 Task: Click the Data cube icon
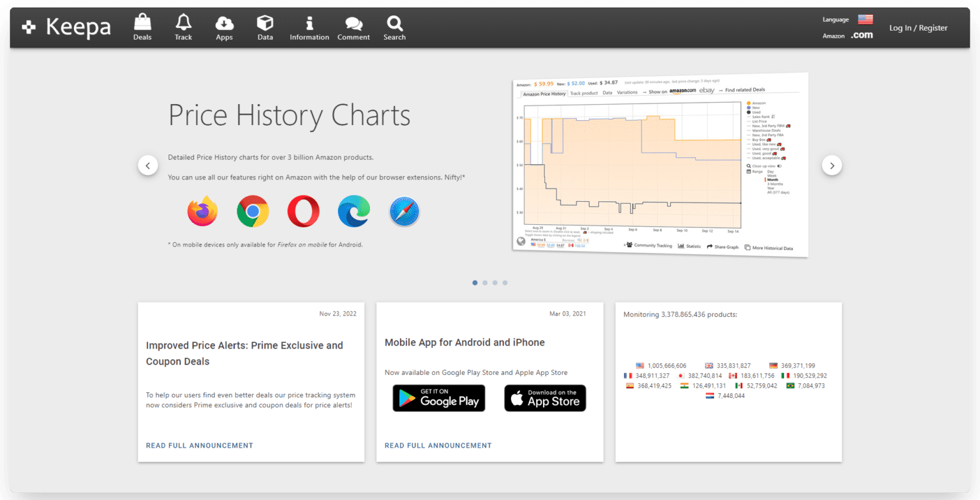tap(265, 26)
